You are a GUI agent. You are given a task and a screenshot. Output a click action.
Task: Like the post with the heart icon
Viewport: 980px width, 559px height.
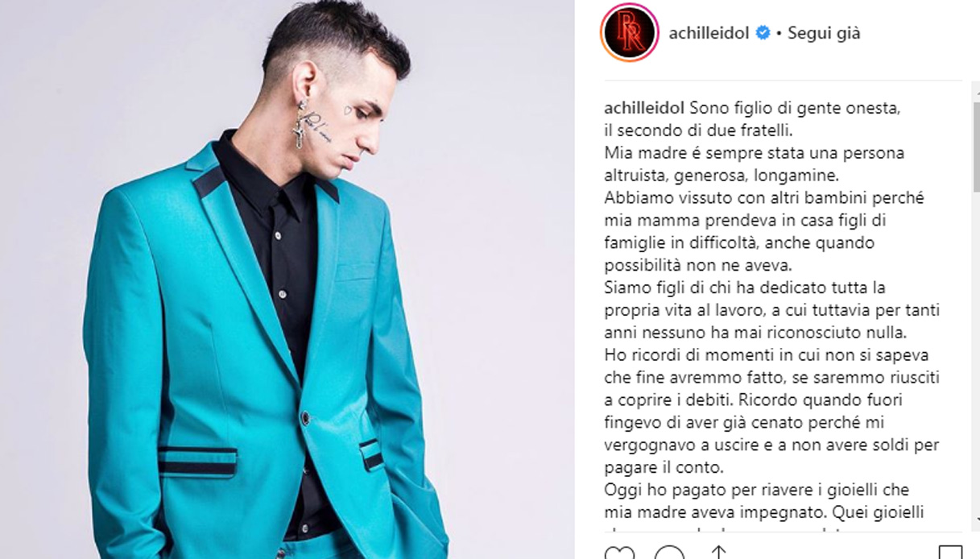[x=619, y=553]
